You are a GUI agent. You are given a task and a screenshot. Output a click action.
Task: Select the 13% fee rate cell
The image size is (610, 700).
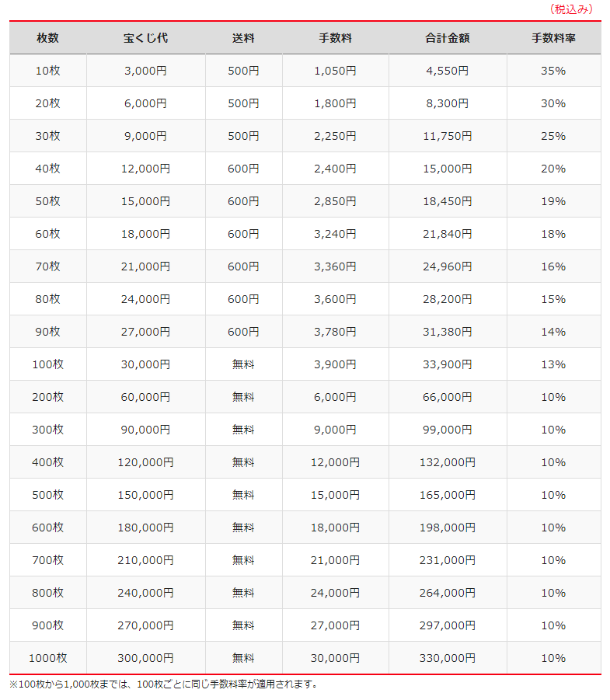tap(553, 364)
